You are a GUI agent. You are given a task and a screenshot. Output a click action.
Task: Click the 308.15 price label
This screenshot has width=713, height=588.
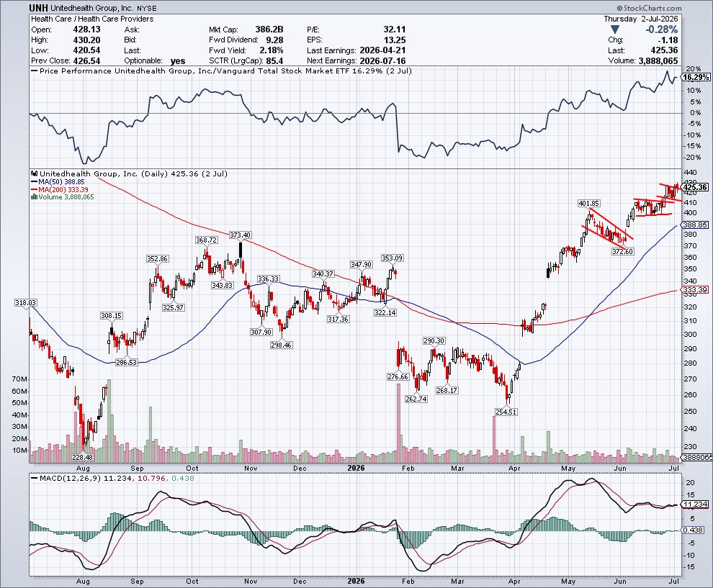point(111,315)
